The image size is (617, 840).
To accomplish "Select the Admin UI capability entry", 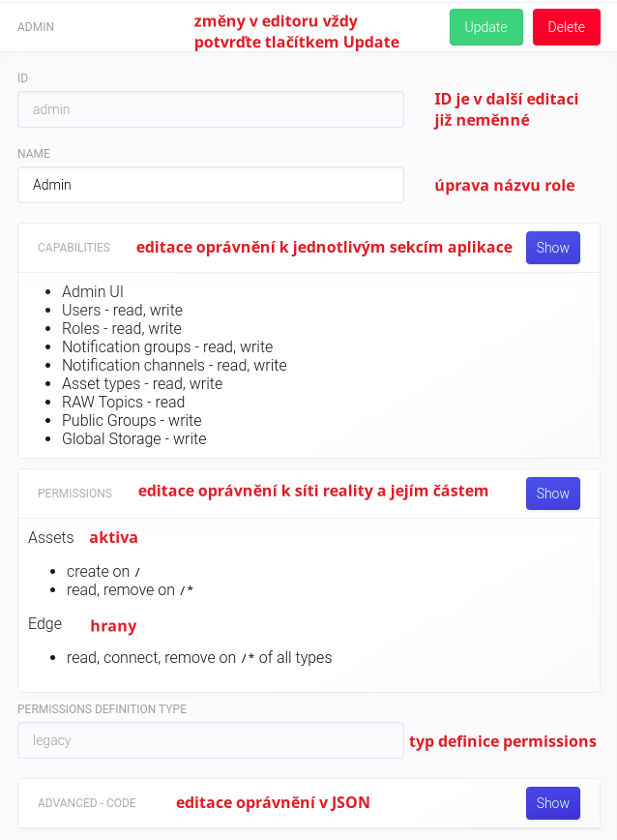I will [x=93, y=291].
